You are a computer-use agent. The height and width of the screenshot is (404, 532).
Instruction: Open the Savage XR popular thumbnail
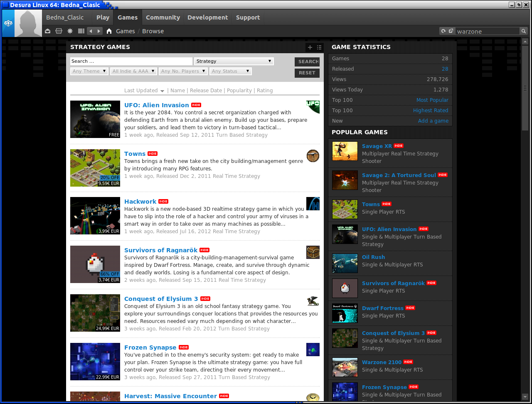click(x=345, y=151)
